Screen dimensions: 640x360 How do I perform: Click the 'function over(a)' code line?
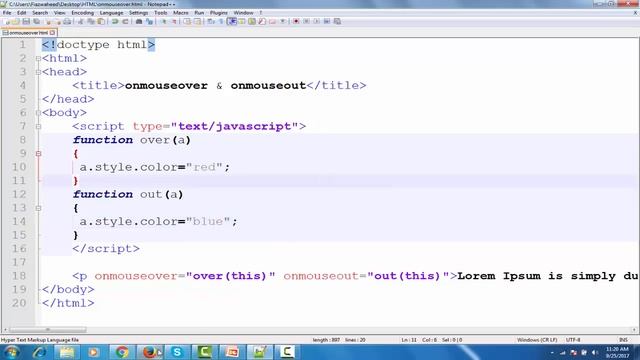(132, 140)
